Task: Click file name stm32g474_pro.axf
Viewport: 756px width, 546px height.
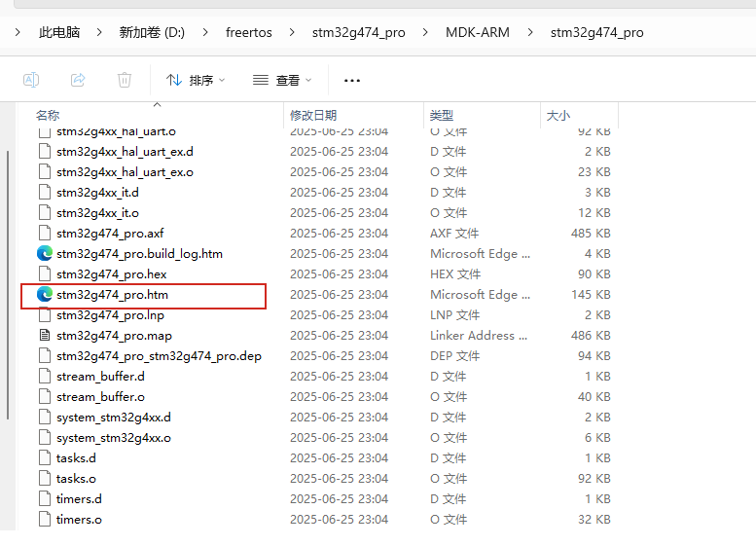Action: point(110,233)
